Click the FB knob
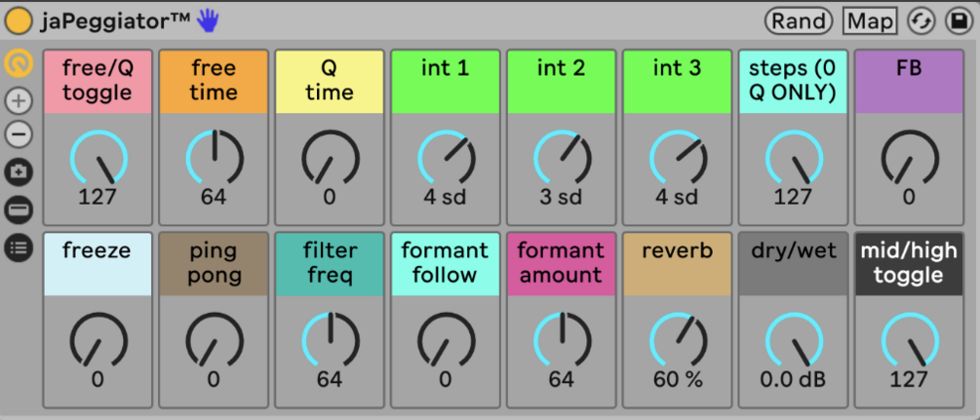Image resolution: width=980 pixels, height=420 pixels. (x=910, y=159)
